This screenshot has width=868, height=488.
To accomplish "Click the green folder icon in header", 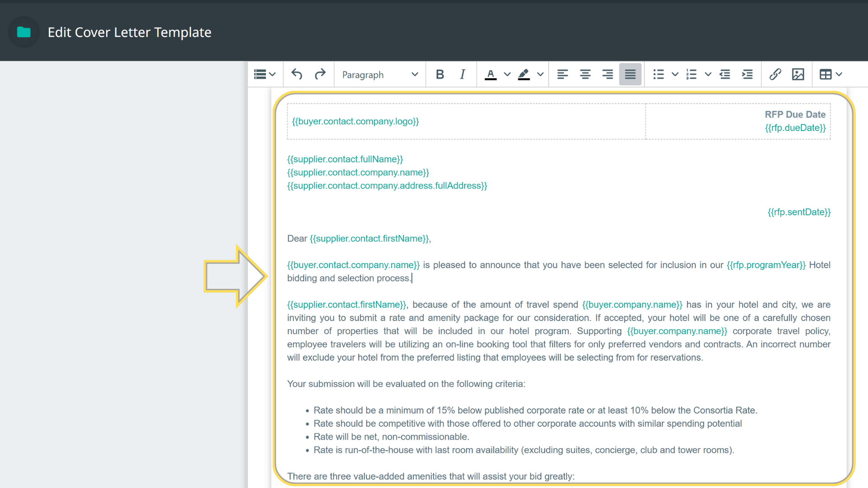I will (24, 32).
